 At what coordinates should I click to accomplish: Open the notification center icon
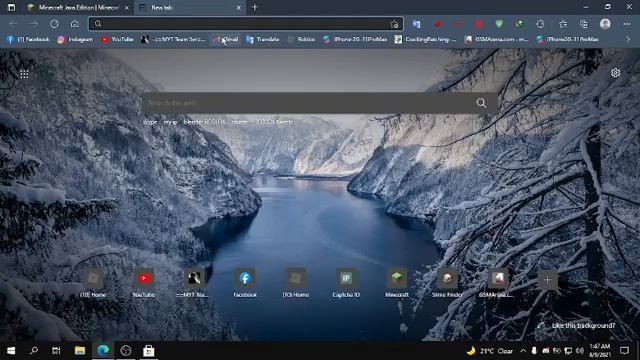pos(624,351)
